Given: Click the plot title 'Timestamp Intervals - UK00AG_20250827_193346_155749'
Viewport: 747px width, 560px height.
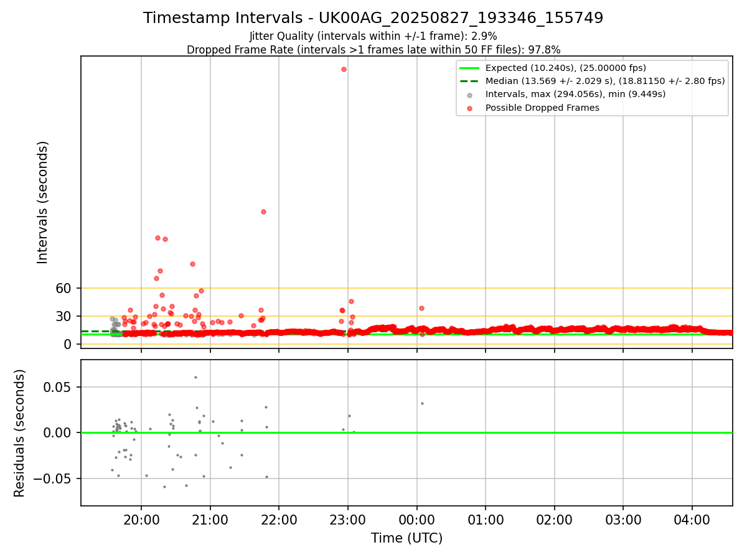Looking at the screenshot, I should (373, 18).
